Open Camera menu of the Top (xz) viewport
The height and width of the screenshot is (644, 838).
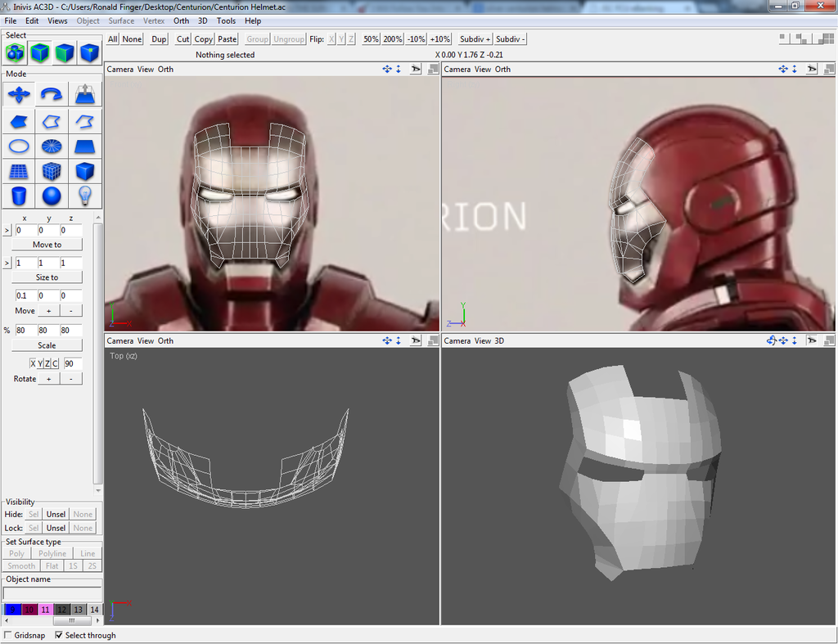[x=120, y=340]
